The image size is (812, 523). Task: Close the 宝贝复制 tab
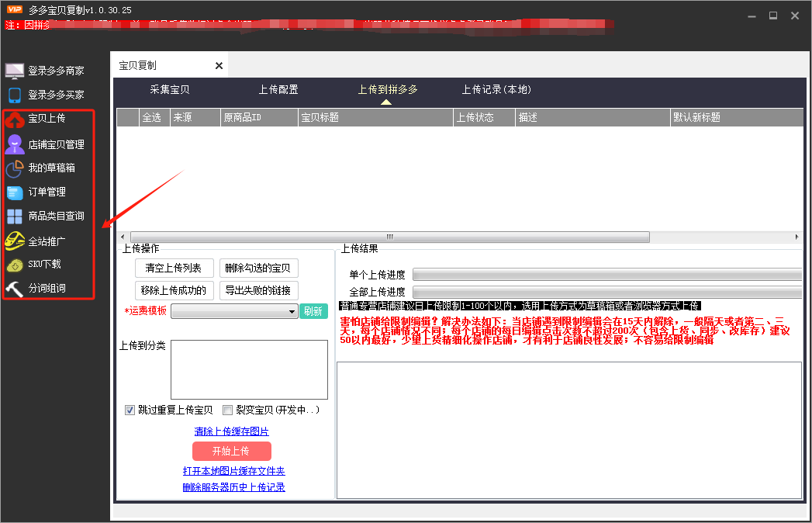click(x=219, y=66)
